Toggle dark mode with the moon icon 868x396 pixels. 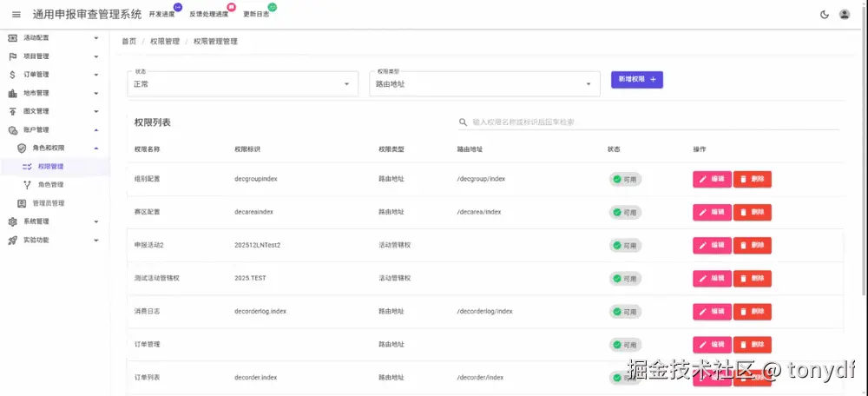coord(824,14)
